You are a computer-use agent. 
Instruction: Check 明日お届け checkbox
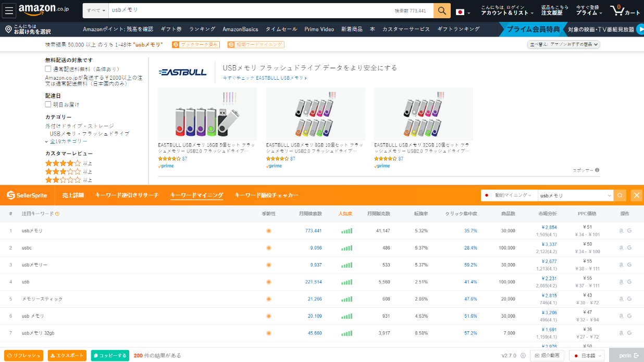48,104
